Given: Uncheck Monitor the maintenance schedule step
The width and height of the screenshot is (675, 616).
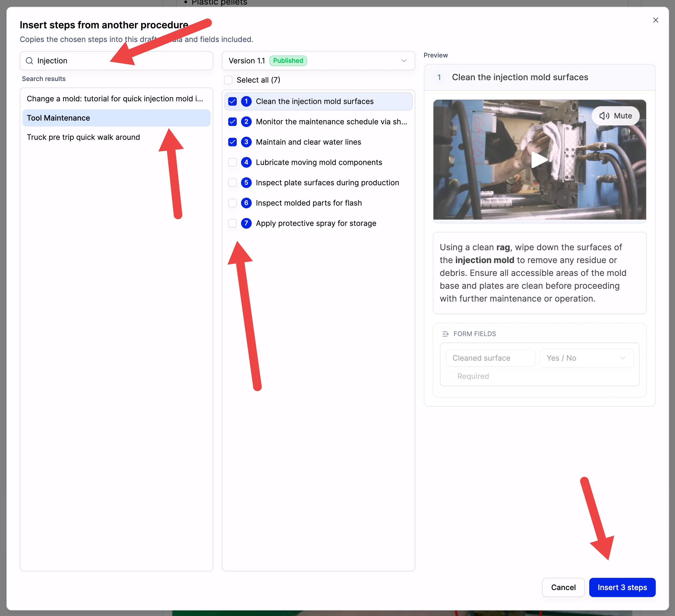Looking at the screenshot, I should (x=232, y=122).
